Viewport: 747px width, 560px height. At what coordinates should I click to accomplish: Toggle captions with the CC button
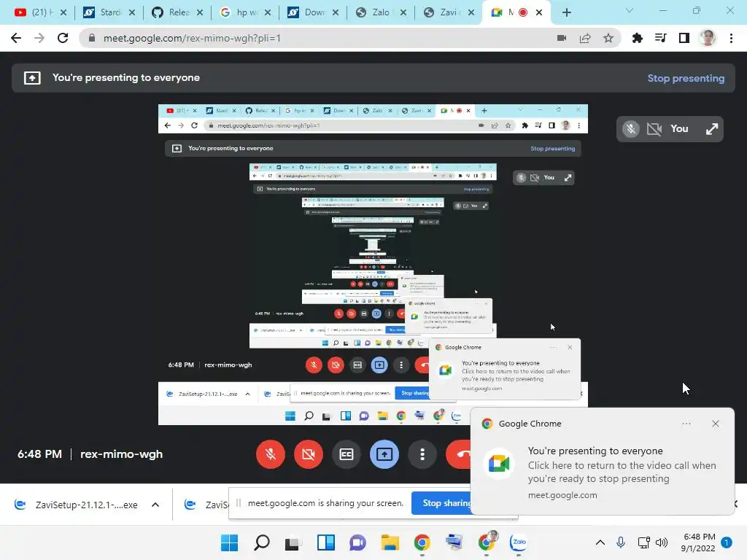[x=347, y=454]
